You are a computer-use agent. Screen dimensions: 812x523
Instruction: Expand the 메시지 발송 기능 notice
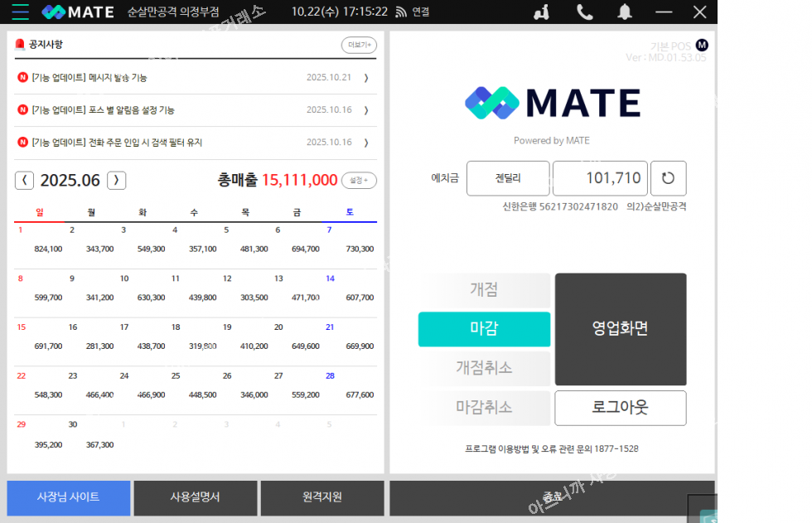(365, 78)
